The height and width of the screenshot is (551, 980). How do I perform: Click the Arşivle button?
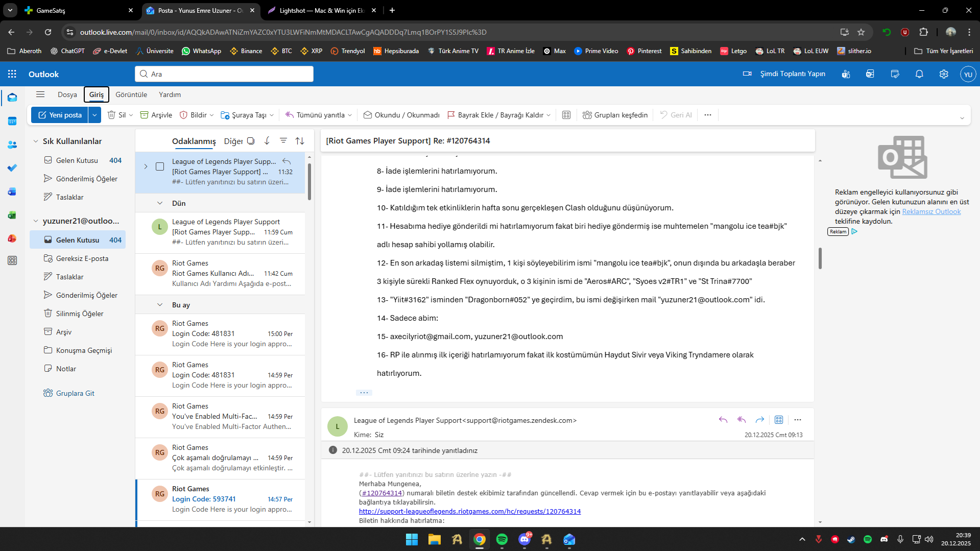click(156, 115)
